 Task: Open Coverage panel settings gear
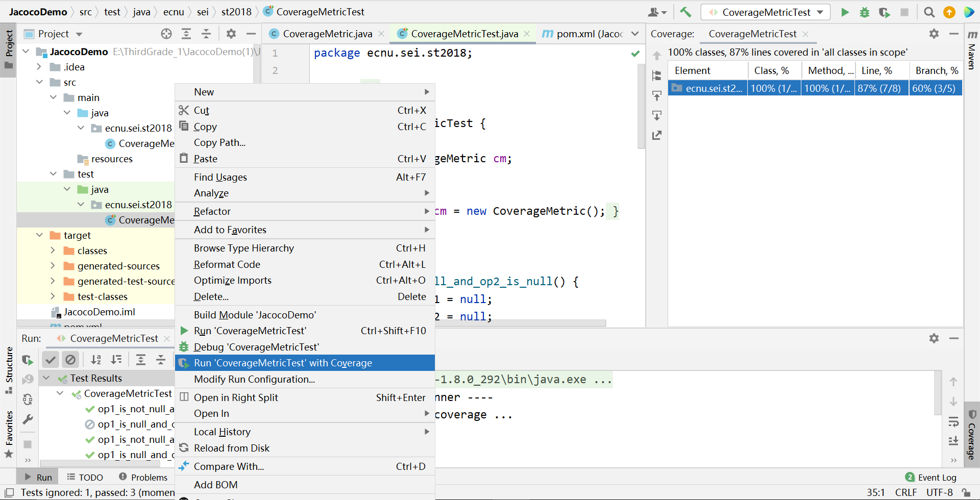pos(934,34)
